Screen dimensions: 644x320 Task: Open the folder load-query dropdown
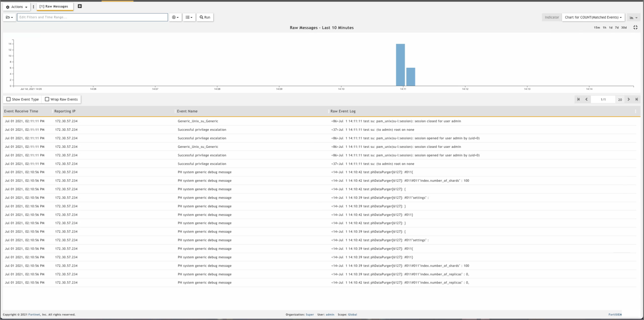tap(9, 17)
